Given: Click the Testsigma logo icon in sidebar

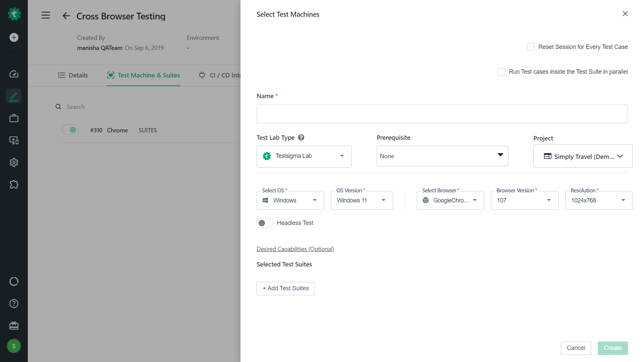Looking at the screenshot, I should (14, 14).
